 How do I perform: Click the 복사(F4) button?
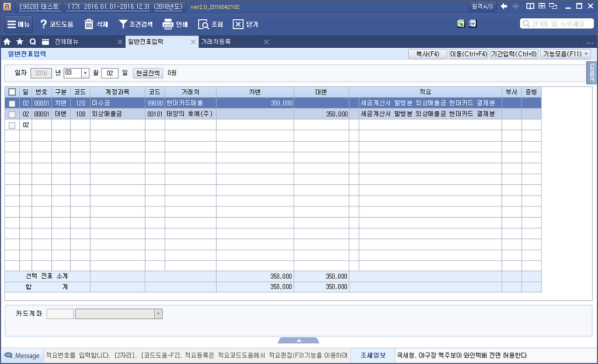[x=427, y=54]
